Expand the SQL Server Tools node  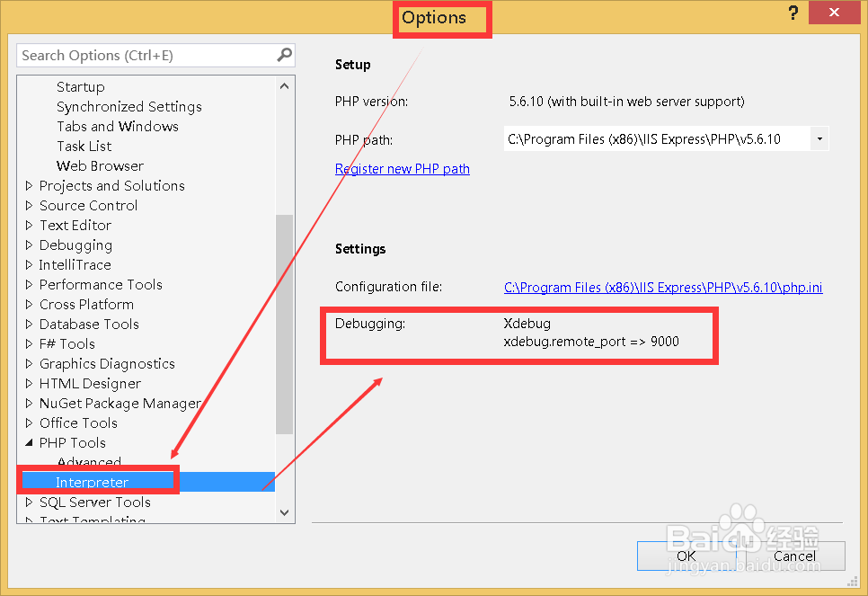[x=30, y=503]
